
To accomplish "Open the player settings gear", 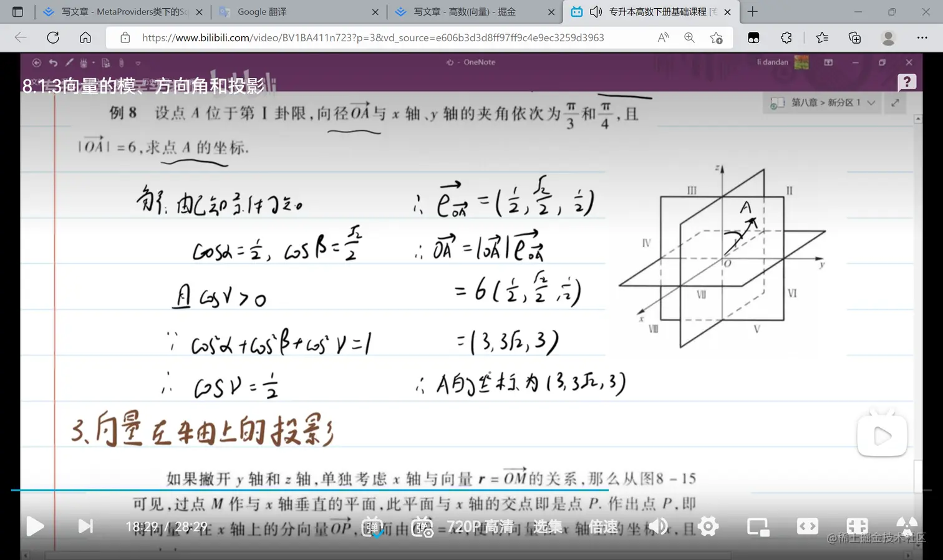I will tap(708, 527).
